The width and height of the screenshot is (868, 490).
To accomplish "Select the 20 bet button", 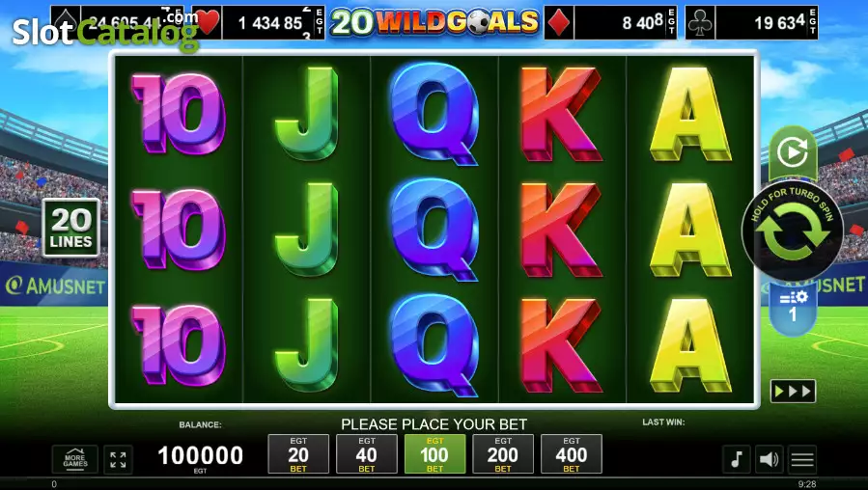I will [x=298, y=454].
